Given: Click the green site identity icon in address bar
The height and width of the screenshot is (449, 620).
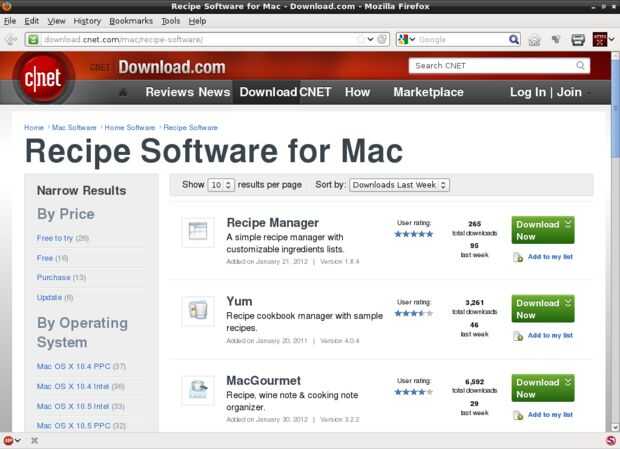Looking at the screenshot, I should [33, 40].
